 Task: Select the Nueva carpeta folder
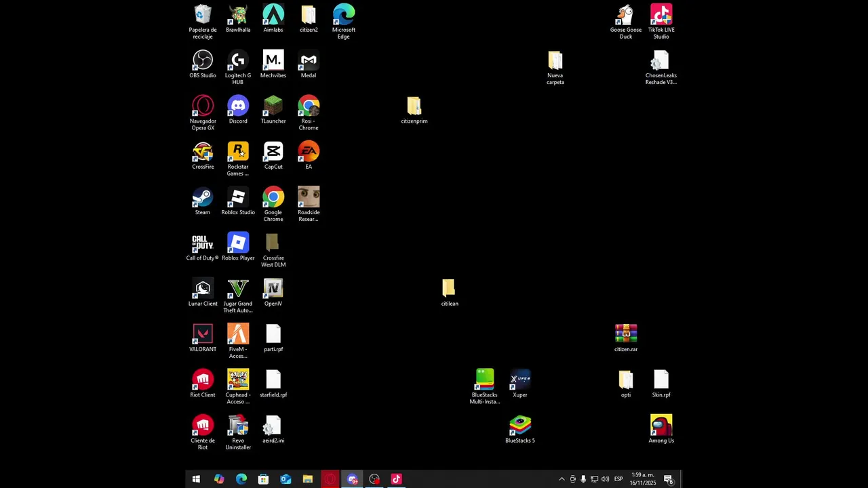(555, 67)
